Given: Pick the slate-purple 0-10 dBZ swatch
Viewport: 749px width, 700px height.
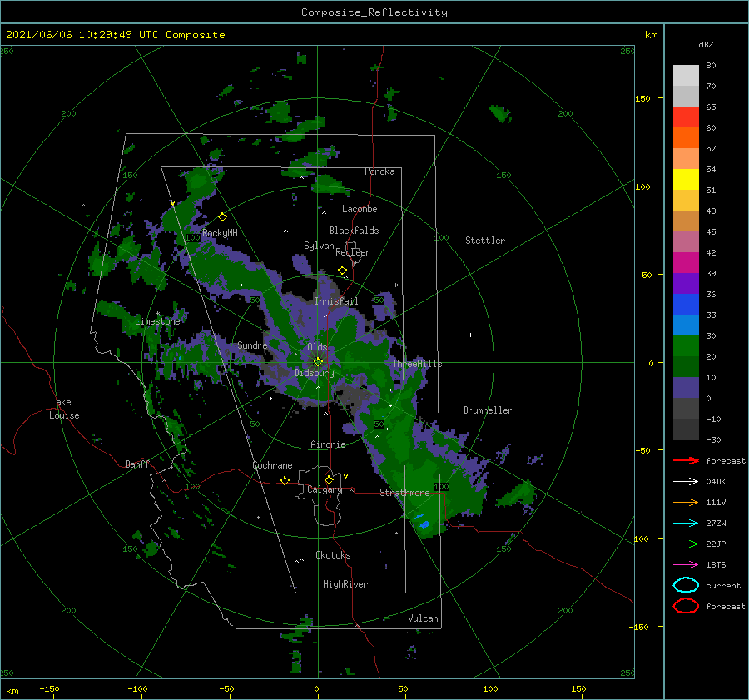Looking at the screenshot, I should click(686, 388).
